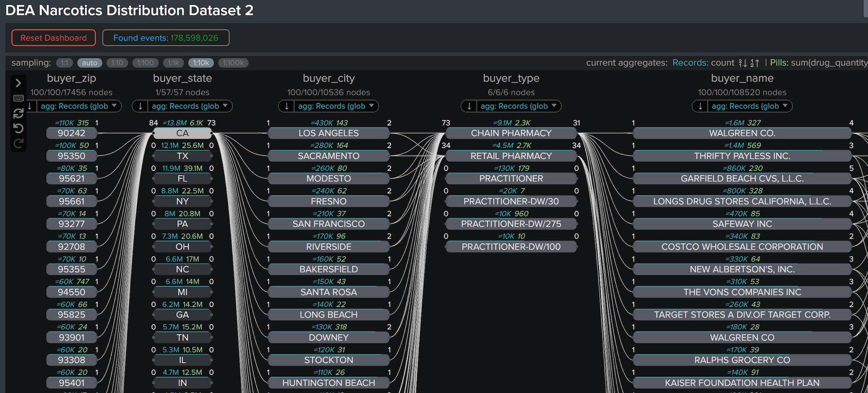
Task: Click the buyer_name column header
Action: (742, 78)
